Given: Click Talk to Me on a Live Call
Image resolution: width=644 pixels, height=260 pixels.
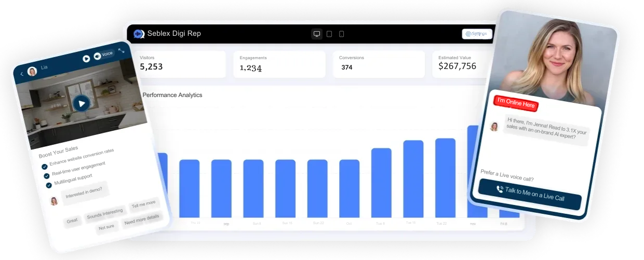Looking at the screenshot, I should click(530, 194).
